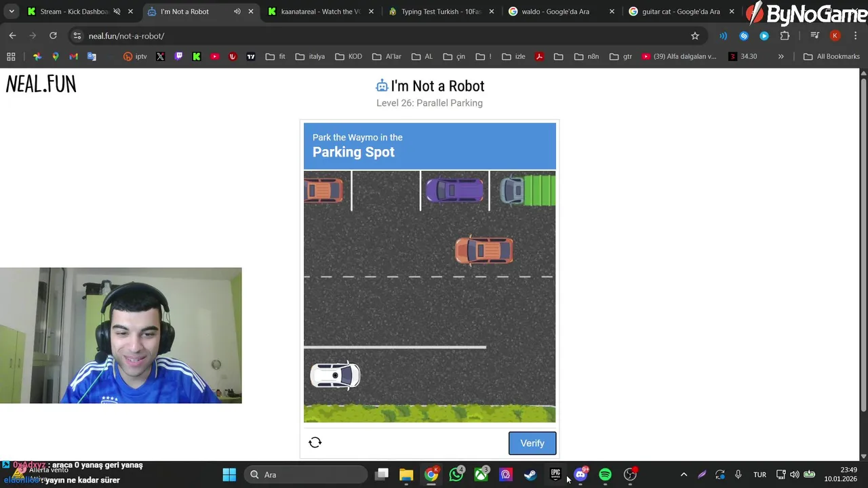Mute the I'm Not a Robot tab
Image resolution: width=868 pixels, height=488 pixels.
[x=237, y=12]
